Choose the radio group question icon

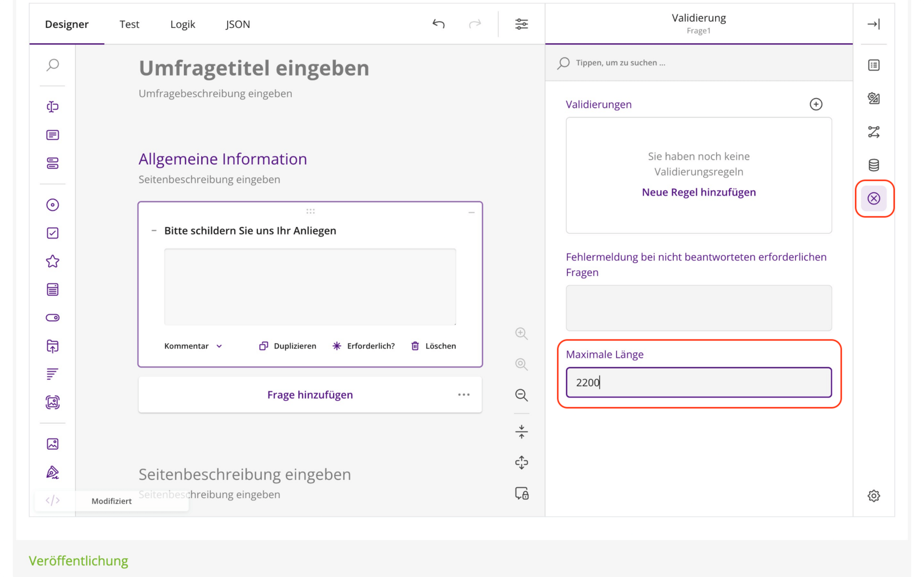click(52, 205)
